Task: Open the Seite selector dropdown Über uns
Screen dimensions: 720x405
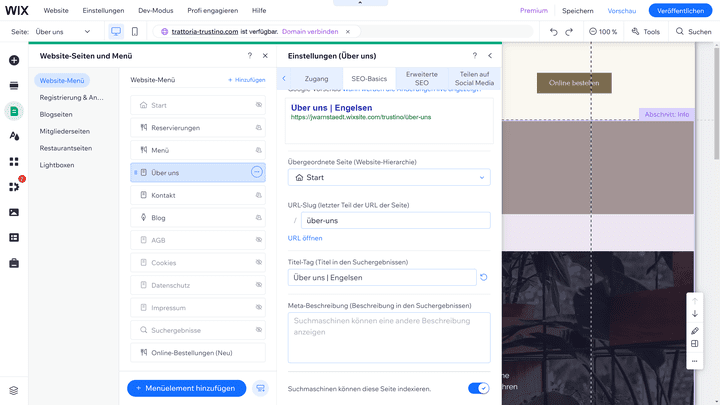Action: [x=66, y=32]
